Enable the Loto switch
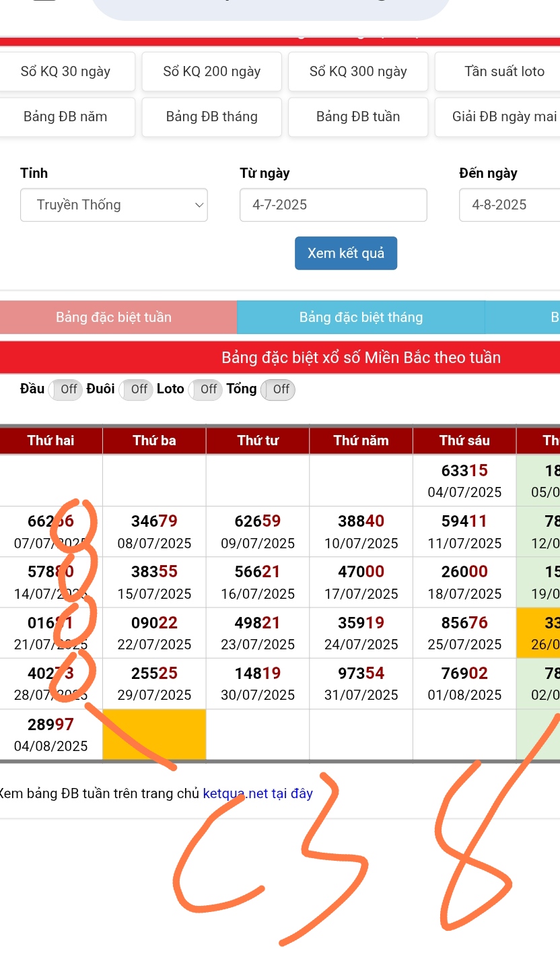The width and height of the screenshot is (560, 980). tap(205, 389)
